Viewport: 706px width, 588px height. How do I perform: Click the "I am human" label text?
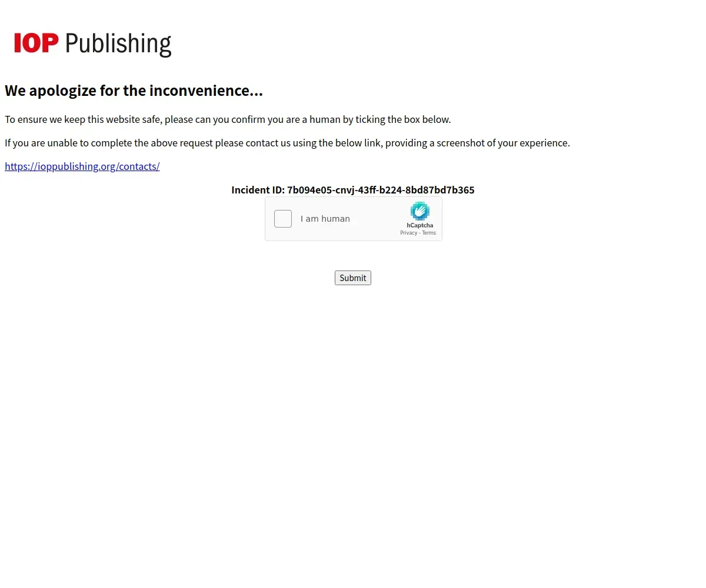pyautogui.click(x=325, y=219)
